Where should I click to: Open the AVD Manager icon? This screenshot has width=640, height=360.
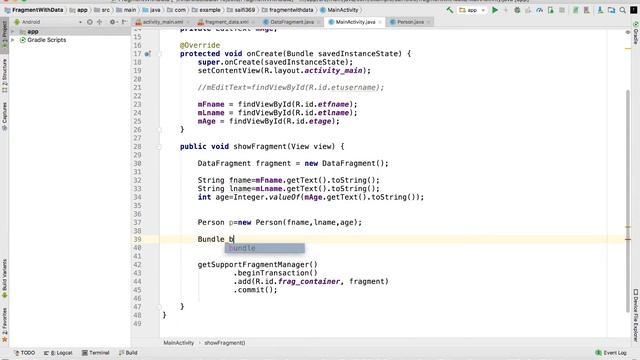(576, 10)
